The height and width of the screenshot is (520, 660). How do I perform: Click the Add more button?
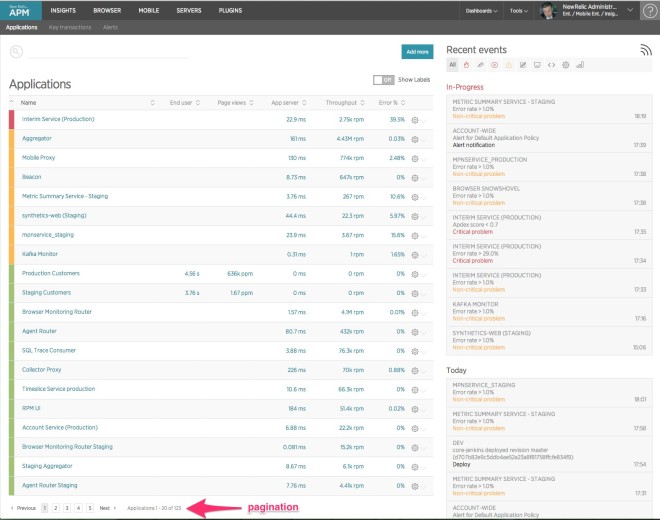(x=417, y=52)
